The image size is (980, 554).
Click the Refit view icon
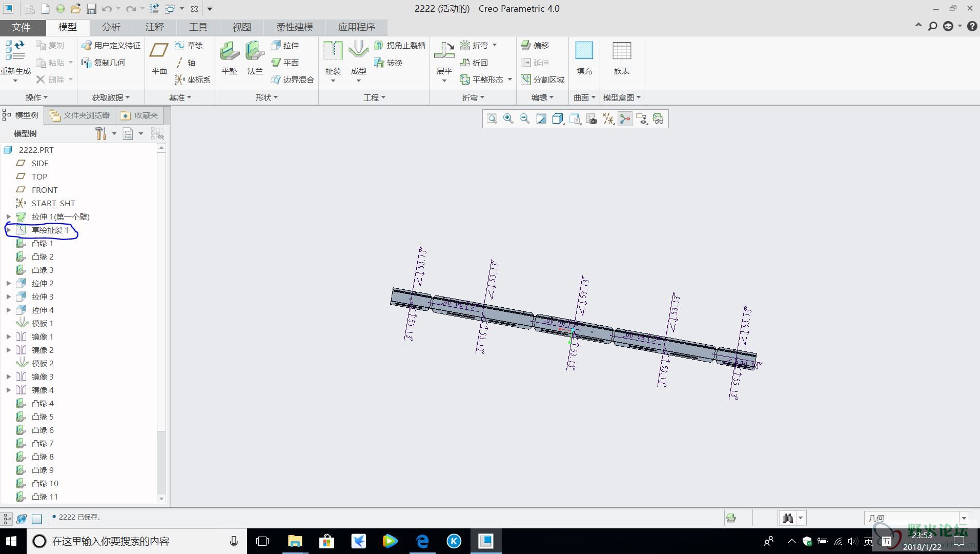coord(492,119)
